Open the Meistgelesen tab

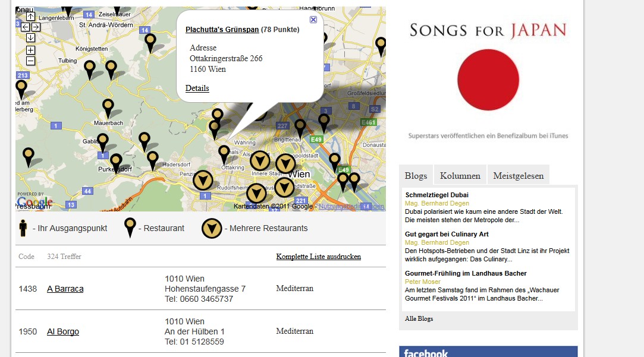tap(518, 176)
